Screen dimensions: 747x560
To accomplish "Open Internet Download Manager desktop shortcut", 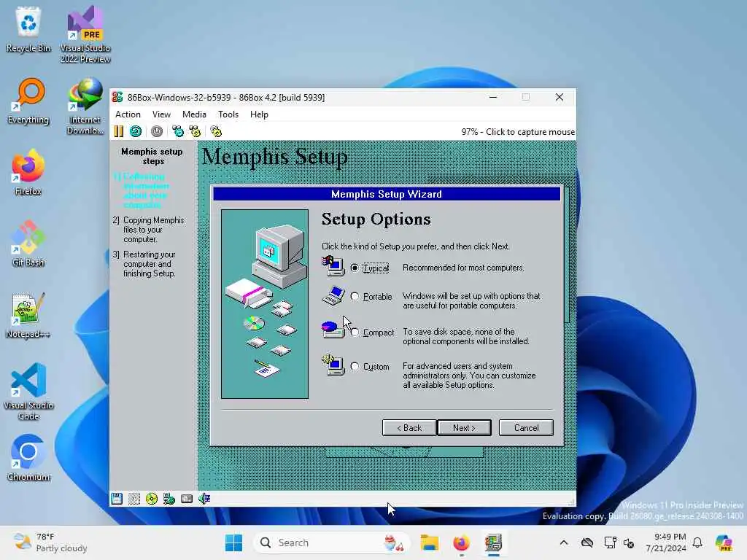I will (x=85, y=106).
